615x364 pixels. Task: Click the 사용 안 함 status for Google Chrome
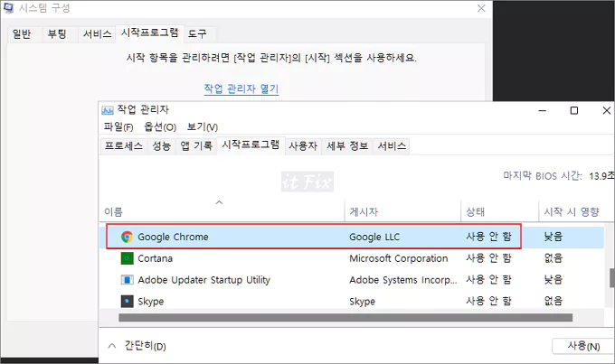pos(488,237)
